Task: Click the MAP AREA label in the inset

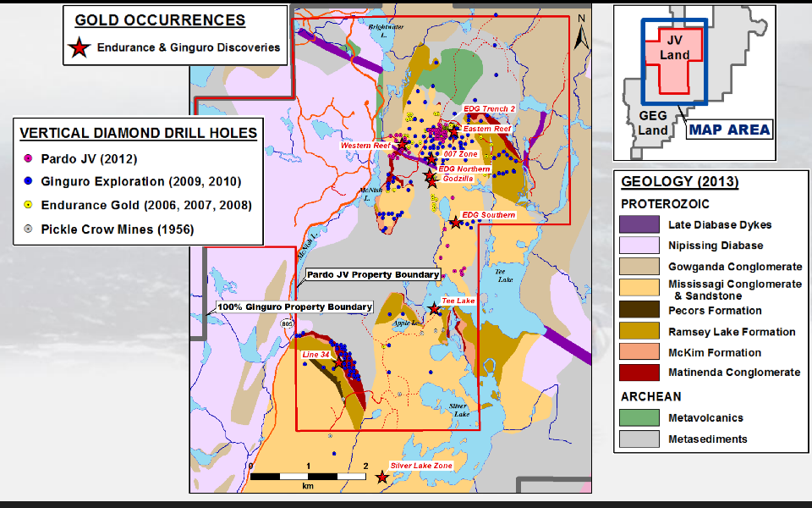Action: tap(728, 130)
